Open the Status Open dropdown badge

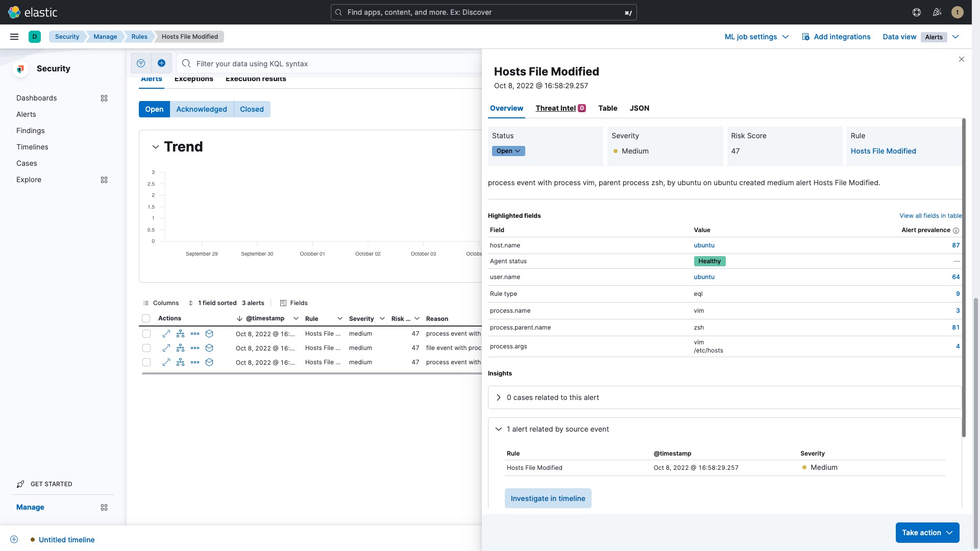coord(508,151)
